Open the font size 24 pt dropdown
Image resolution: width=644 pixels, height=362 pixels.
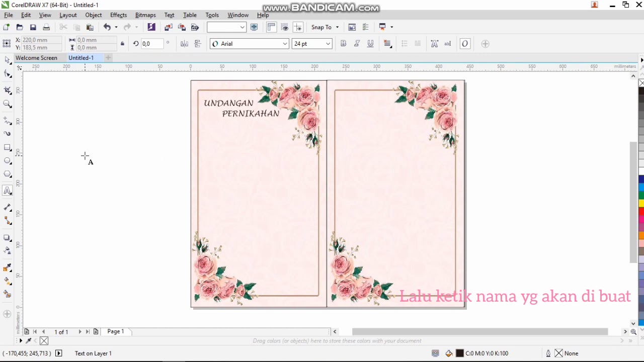[328, 44]
